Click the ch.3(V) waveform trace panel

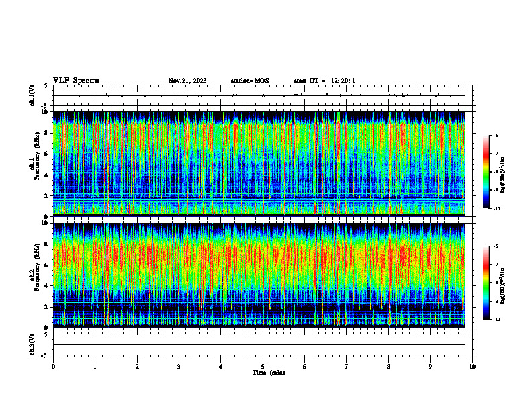click(x=263, y=345)
